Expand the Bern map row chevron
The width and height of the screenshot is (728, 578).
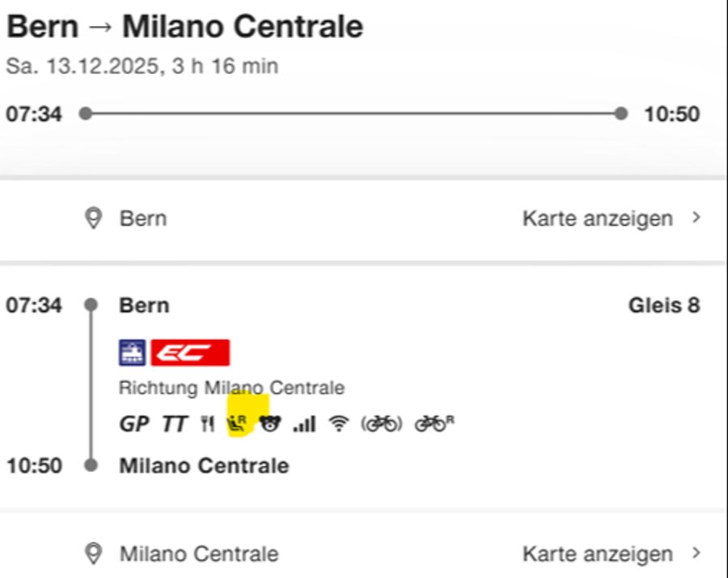[696, 218]
